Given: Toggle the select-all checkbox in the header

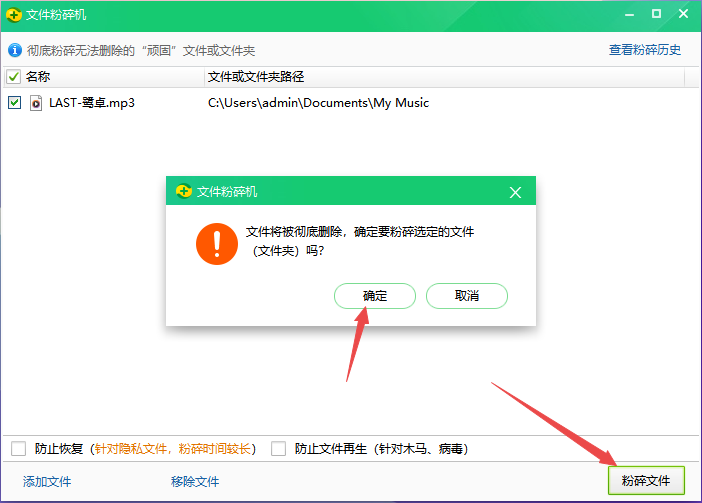Looking at the screenshot, I should [14, 77].
